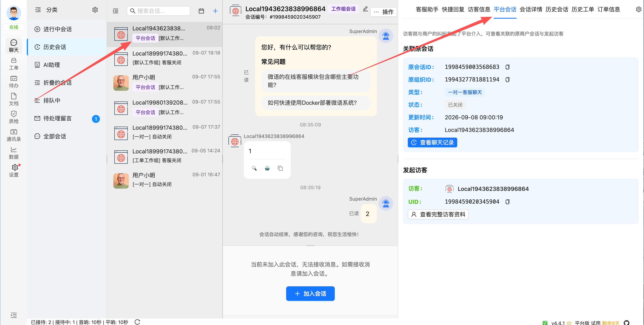Click the 搜索会话 search field
Viewport: 644px width, 325px height.
click(x=159, y=11)
